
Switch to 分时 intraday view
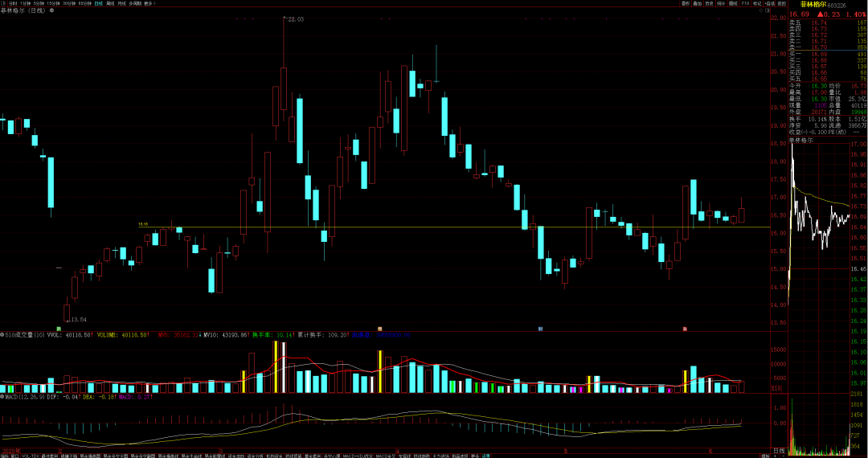(13, 3)
